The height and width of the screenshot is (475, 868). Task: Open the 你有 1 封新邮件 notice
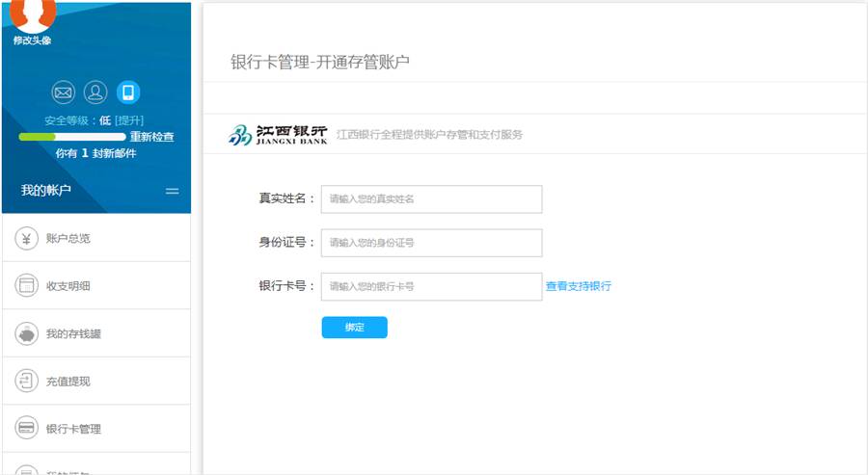click(x=95, y=153)
